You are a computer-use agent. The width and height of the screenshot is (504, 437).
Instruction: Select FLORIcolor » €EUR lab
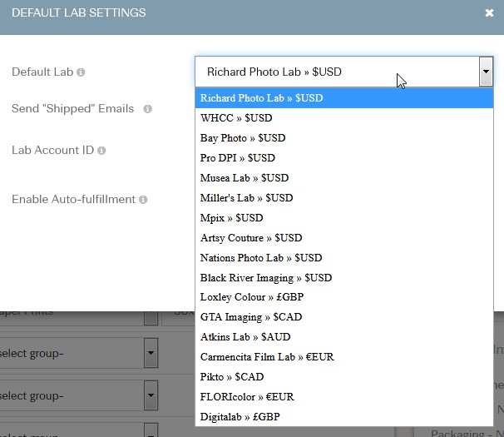point(344,397)
